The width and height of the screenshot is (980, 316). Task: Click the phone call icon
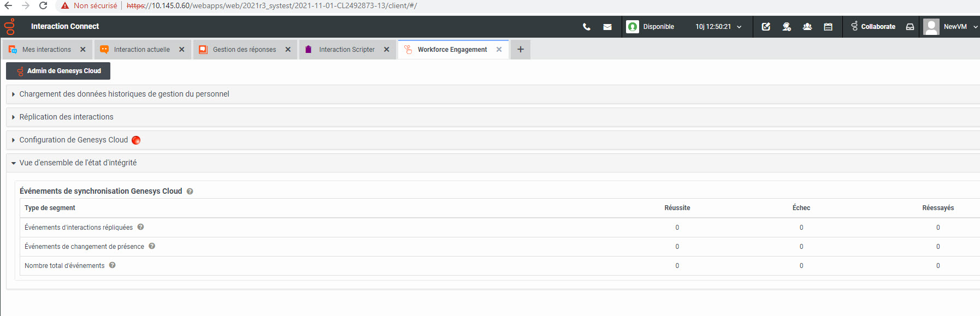(587, 27)
